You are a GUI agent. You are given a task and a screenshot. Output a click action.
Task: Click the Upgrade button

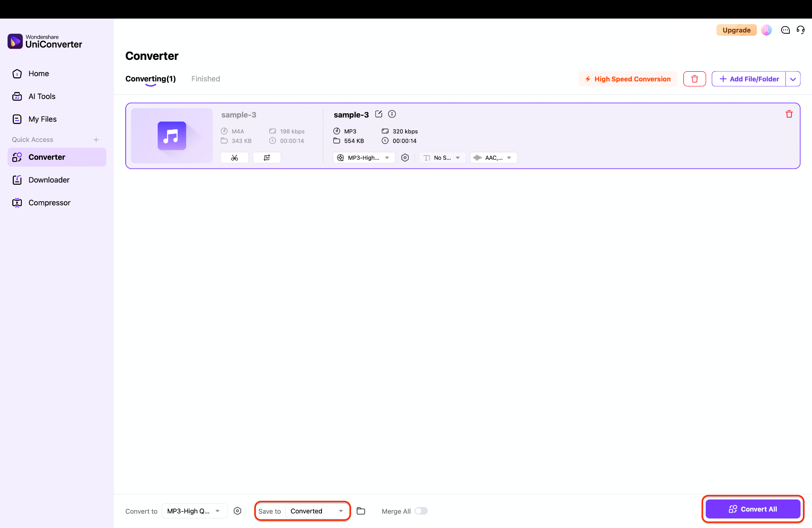point(736,30)
